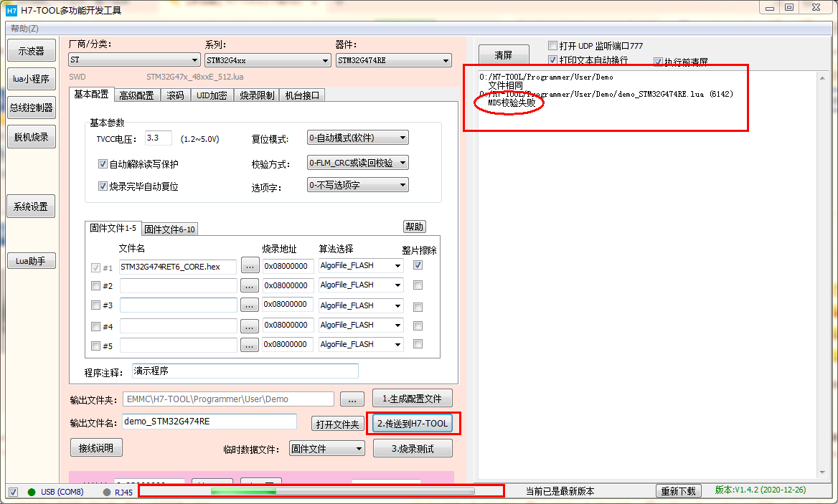This screenshot has height=504, width=838.
Task: Open 系列 dropdown showing STM32G4xx
Action: point(268,60)
